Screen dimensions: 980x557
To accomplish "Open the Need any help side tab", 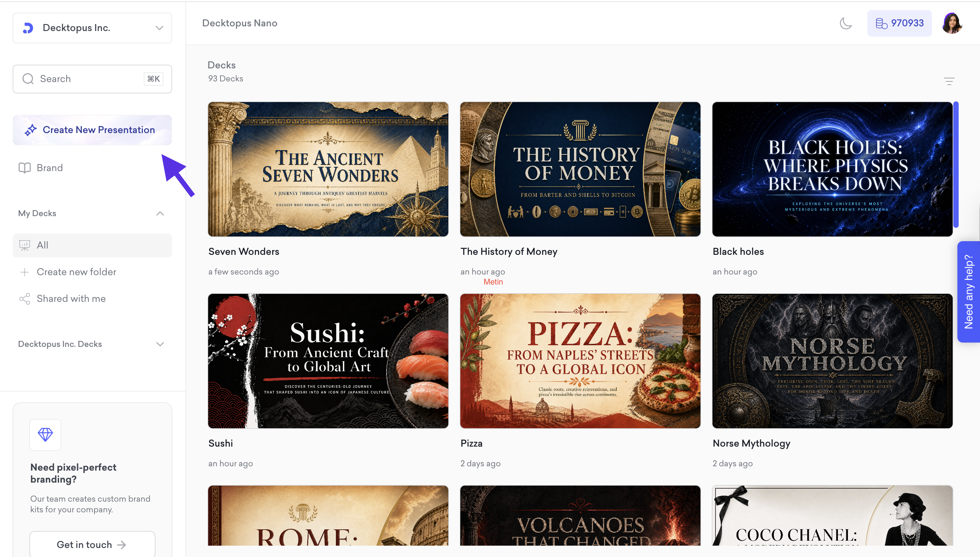I will point(968,292).
